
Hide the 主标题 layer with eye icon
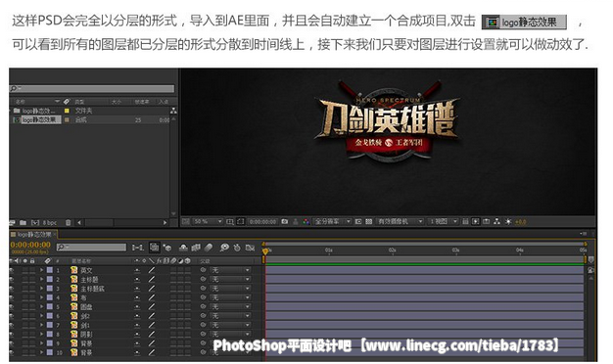pos(11,279)
